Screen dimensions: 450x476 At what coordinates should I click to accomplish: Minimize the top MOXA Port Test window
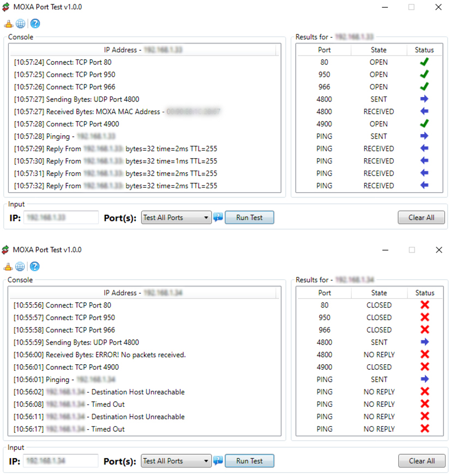tap(385, 7)
